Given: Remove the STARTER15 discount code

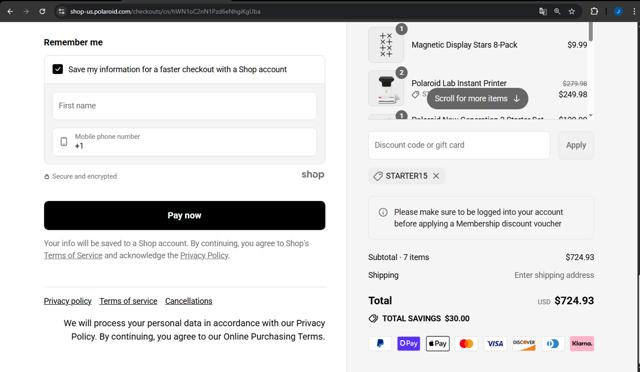Looking at the screenshot, I should click(436, 176).
